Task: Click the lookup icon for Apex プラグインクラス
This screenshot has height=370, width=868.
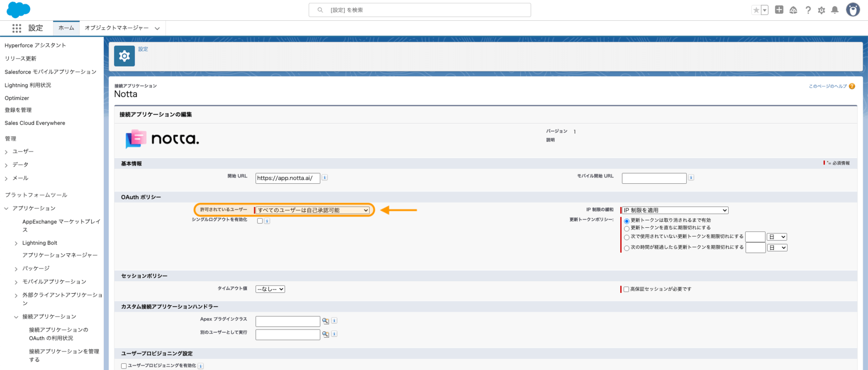Action: click(325, 321)
